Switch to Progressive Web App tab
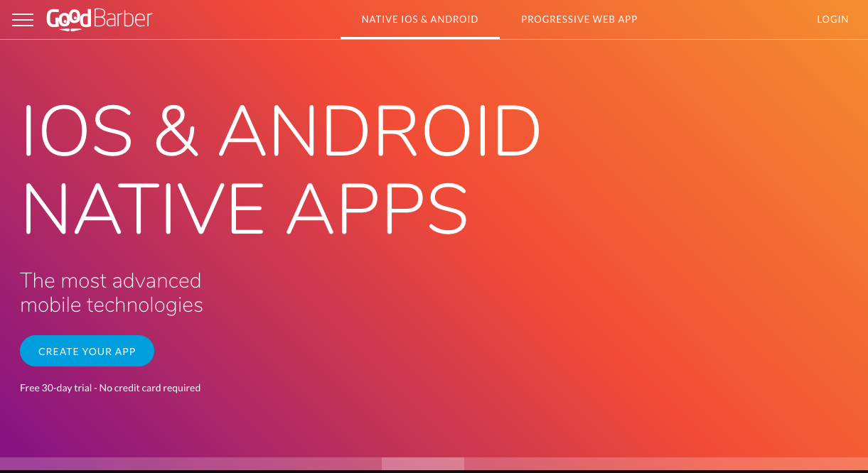Screen dimensions: 868x473 point(579,19)
